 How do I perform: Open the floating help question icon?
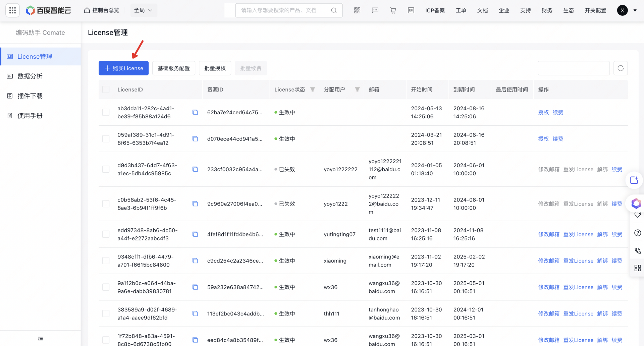pyautogui.click(x=638, y=233)
